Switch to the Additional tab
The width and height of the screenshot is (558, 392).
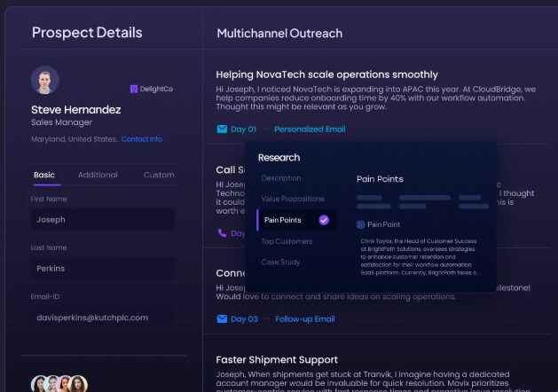coord(98,175)
